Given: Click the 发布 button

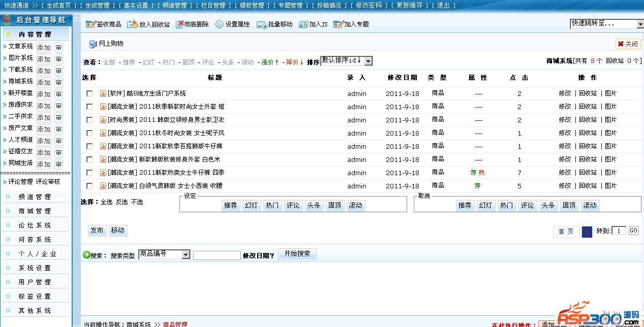Looking at the screenshot, I should coord(97,231).
